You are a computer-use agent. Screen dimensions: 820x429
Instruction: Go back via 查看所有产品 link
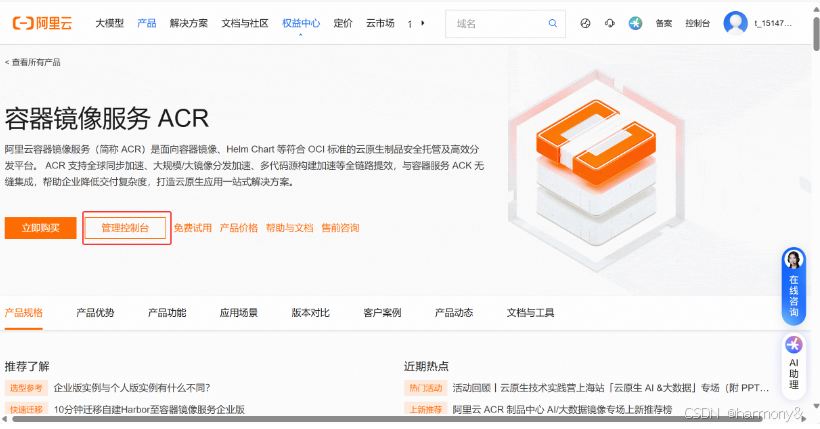(32, 62)
